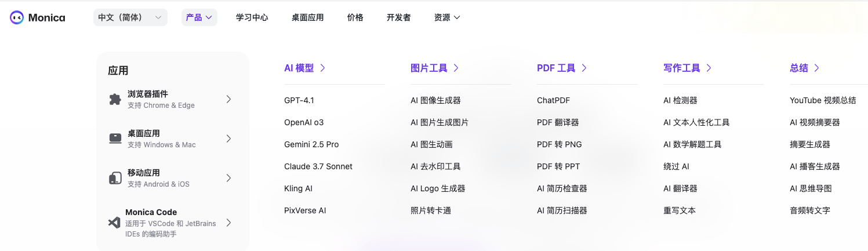Go to 桌面应用 in top navigation
868x251 pixels.
click(308, 17)
